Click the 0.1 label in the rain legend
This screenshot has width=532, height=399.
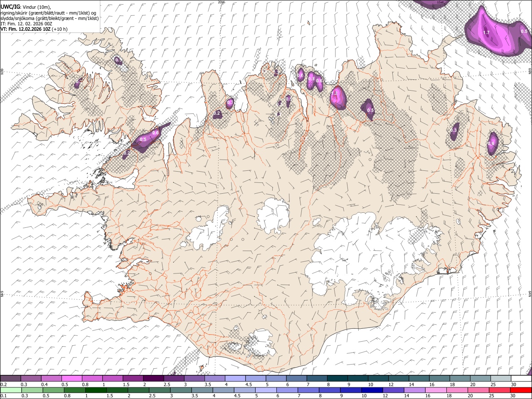(3, 396)
